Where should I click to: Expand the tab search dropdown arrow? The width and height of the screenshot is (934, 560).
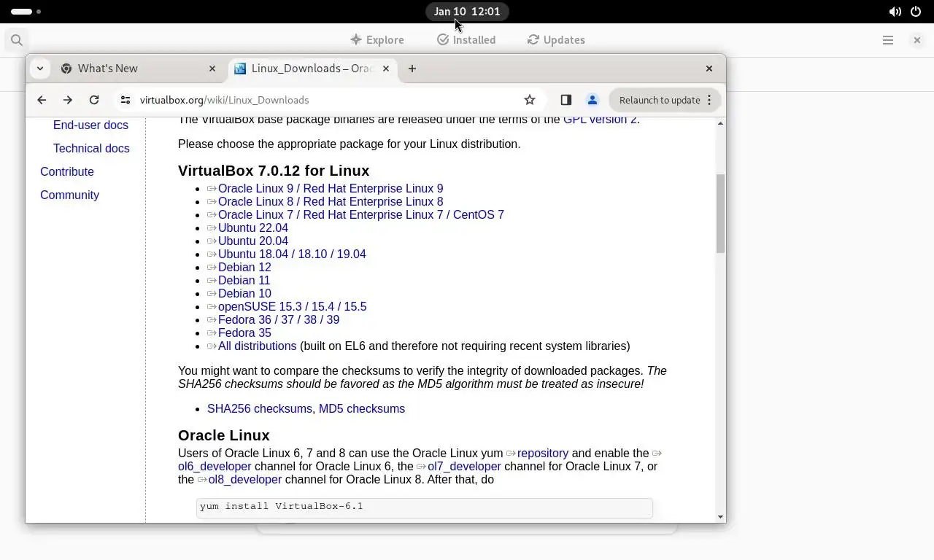[40, 69]
